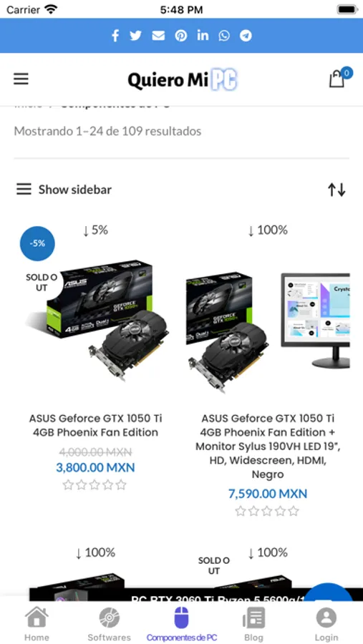Go to the Home tab
The height and width of the screenshot is (644, 363).
pyautogui.click(x=37, y=624)
